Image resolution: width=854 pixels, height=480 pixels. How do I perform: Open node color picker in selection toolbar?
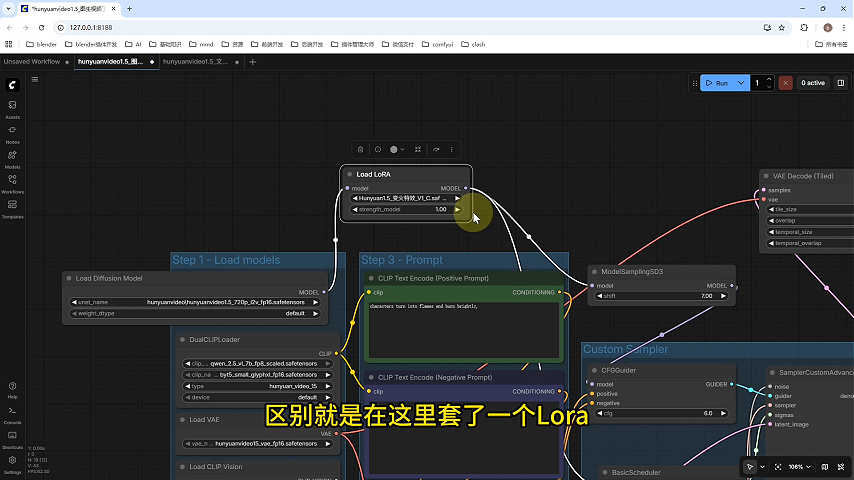tap(397, 149)
